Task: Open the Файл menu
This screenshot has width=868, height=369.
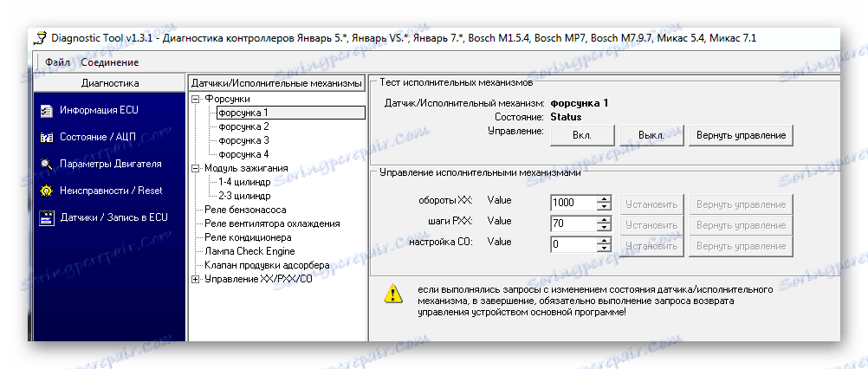Action: (x=57, y=62)
